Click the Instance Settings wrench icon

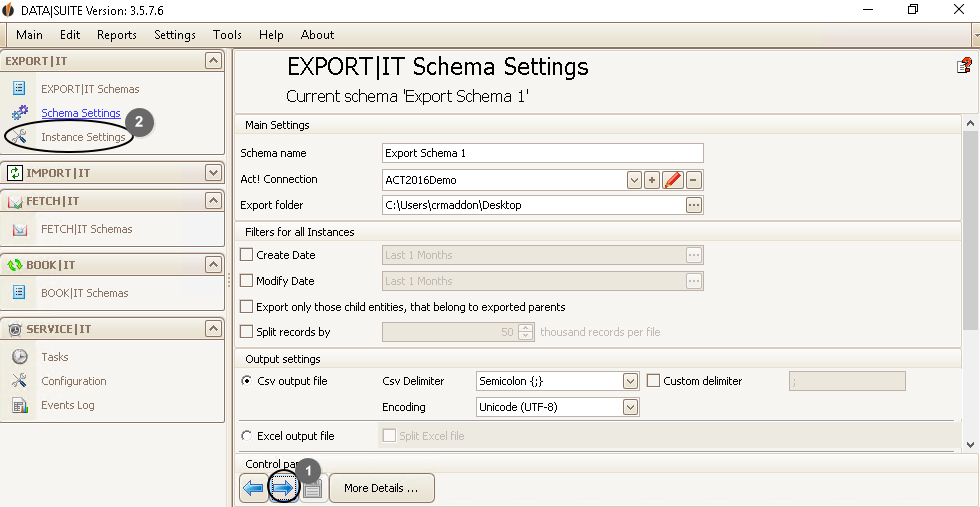click(19, 137)
